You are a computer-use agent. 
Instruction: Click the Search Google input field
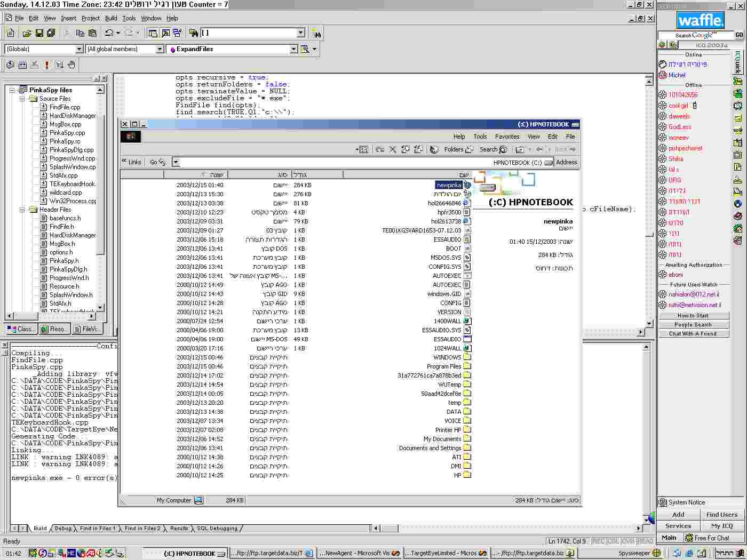pos(695,35)
